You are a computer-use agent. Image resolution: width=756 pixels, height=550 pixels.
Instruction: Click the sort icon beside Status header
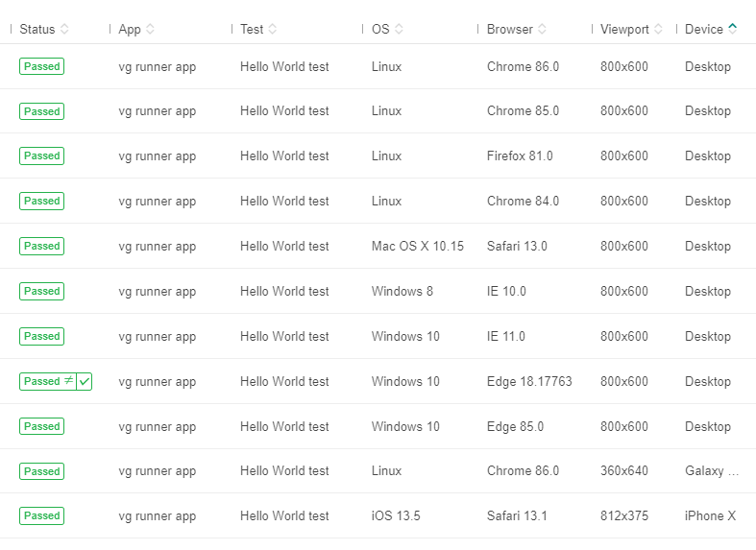(x=64, y=30)
